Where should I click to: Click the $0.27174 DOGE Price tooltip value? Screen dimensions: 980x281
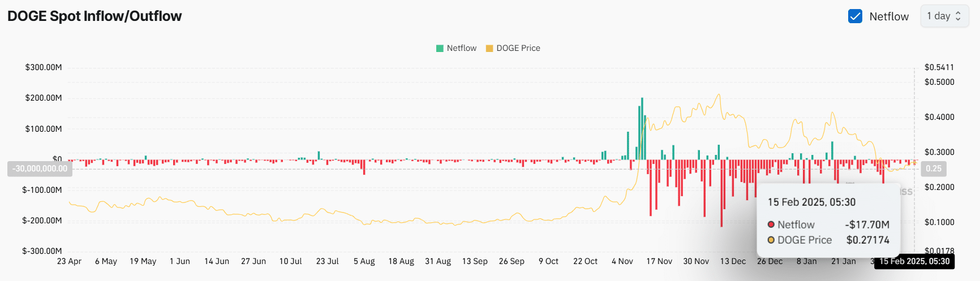coord(867,240)
